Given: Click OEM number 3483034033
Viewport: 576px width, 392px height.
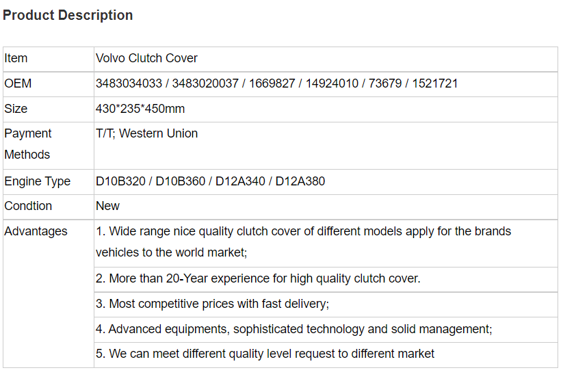Looking at the screenshot, I should click(x=129, y=83).
